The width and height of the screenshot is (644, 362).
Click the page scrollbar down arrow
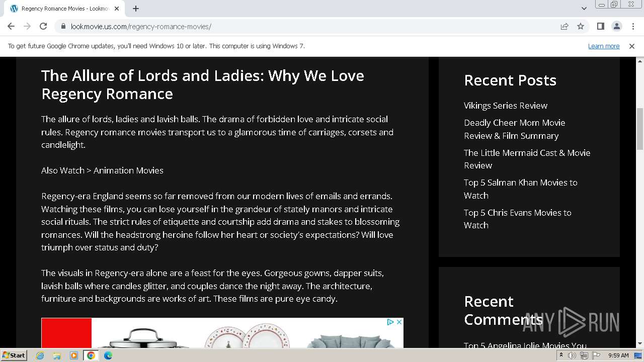(640, 344)
